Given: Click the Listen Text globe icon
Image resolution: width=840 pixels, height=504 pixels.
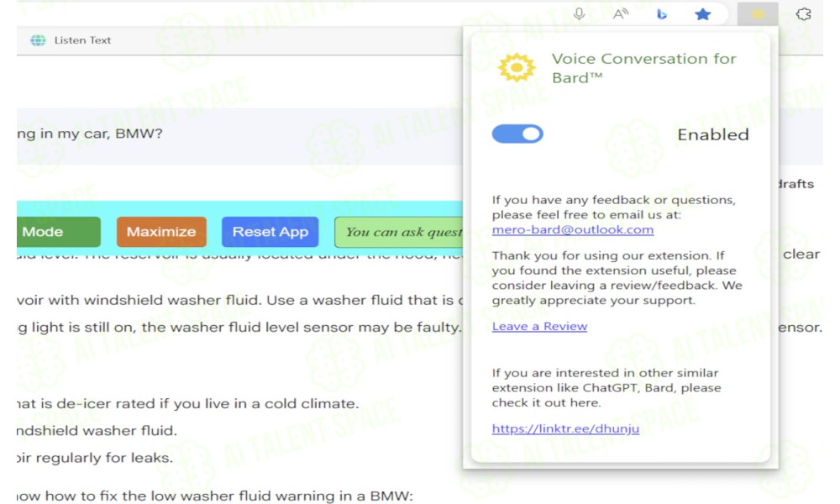Looking at the screenshot, I should [38, 40].
